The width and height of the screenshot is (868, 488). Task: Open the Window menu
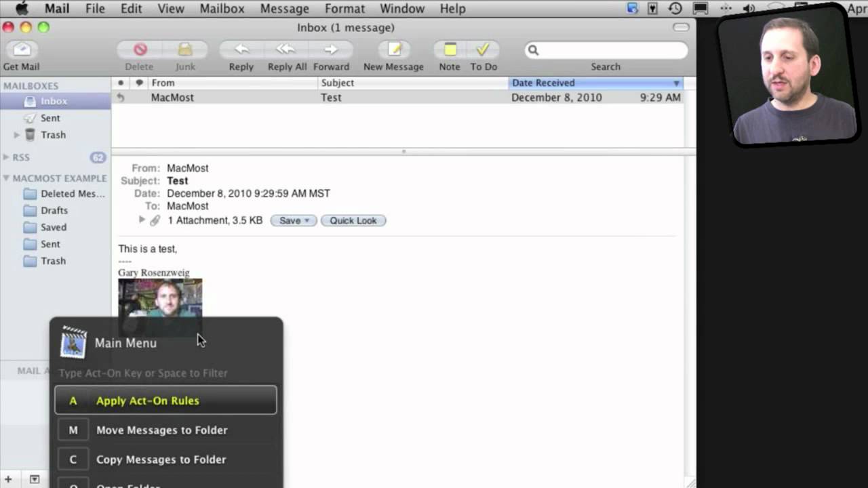tap(402, 8)
